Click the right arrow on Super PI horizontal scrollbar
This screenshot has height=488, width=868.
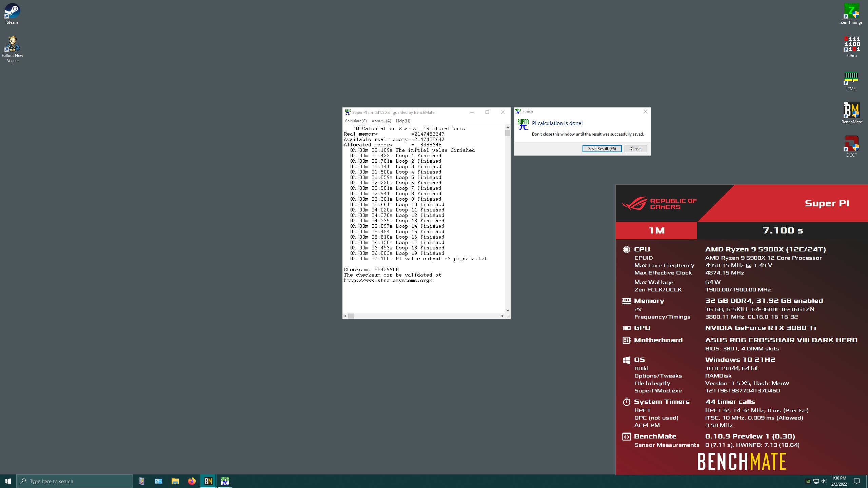click(x=502, y=316)
